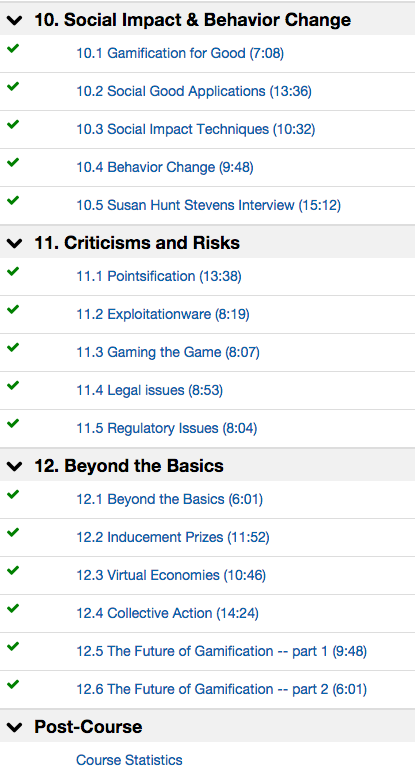Open lecture 11.2 Exploitationware

(163, 314)
